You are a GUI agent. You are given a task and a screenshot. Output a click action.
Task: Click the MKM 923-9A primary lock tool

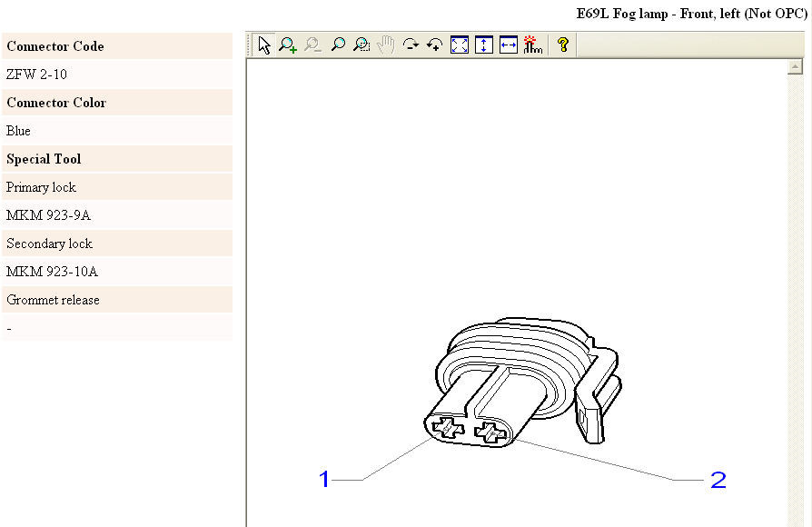(48, 215)
